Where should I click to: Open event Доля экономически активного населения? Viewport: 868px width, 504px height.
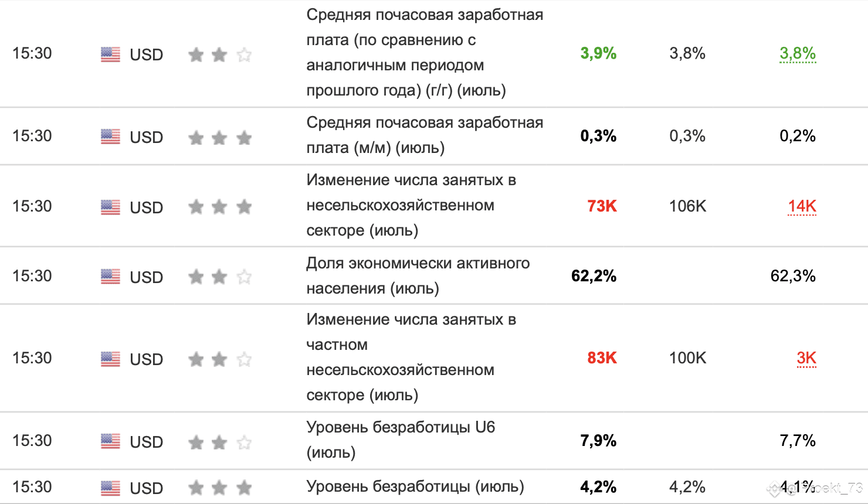pos(418,275)
